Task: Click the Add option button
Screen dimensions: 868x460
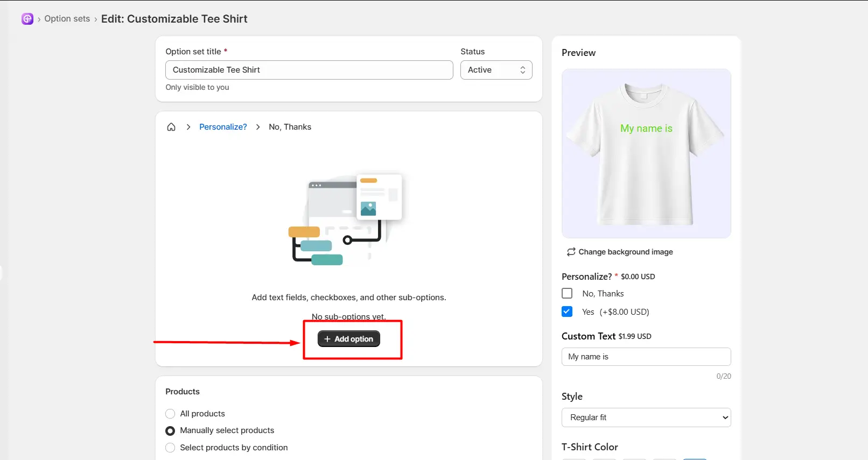Action: tap(349, 339)
